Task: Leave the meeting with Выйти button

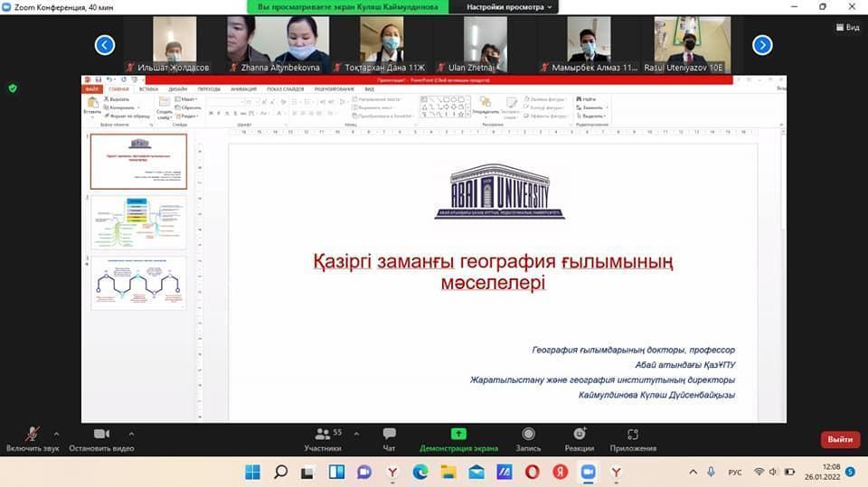Action: pyautogui.click(x=840, y=440)
